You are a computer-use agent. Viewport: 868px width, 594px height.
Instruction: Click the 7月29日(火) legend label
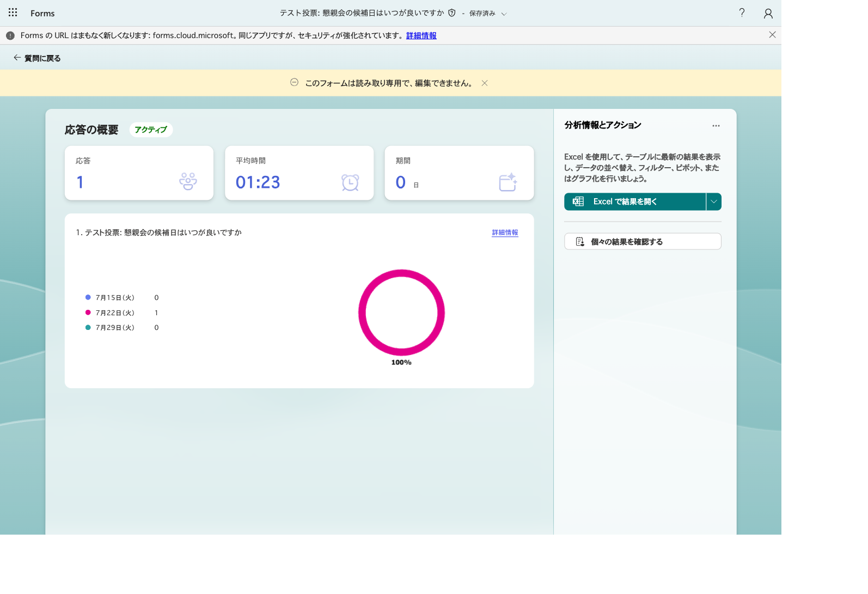[x=115, y=328]
